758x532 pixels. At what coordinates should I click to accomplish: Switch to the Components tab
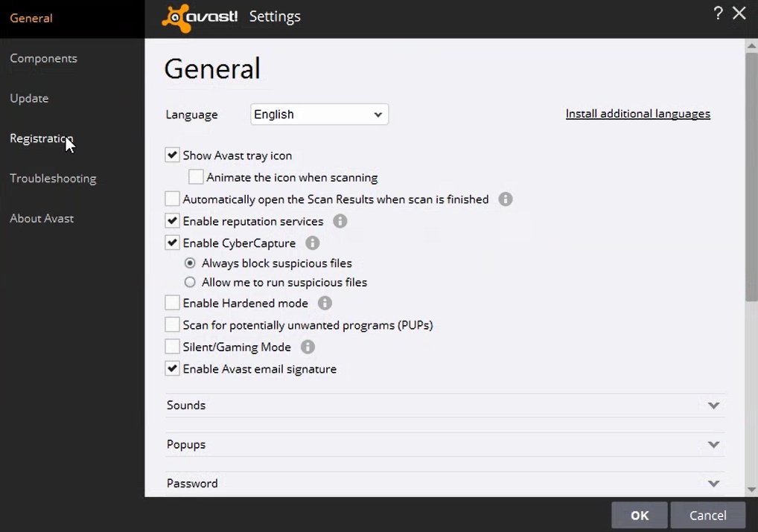click(x=43, y=59)
